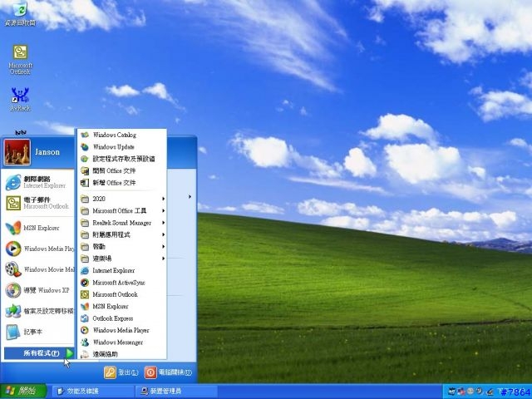Launch 網際網路 Internet Explorer from pinned list
532x399 pixels.
(x=38, y=182)
